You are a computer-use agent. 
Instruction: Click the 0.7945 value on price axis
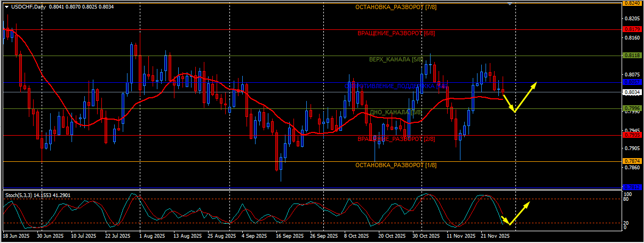coord(632,130)
